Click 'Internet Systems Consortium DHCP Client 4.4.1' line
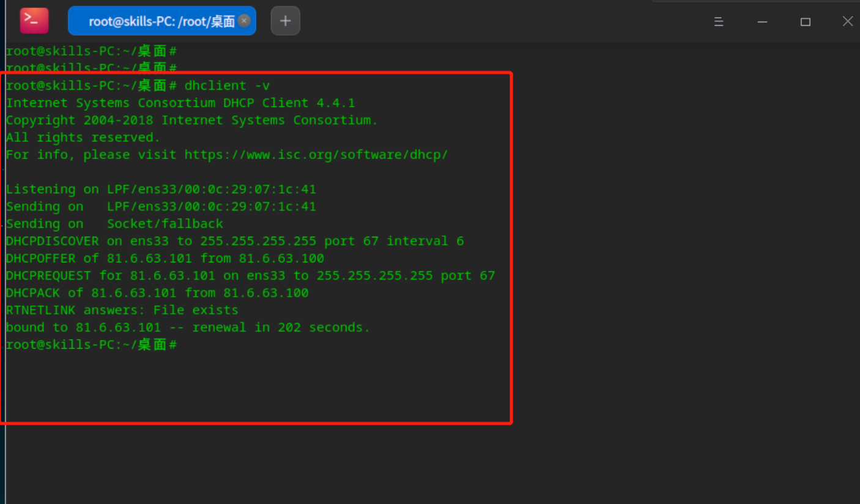The image size is (860, 504). coord(180,103)
